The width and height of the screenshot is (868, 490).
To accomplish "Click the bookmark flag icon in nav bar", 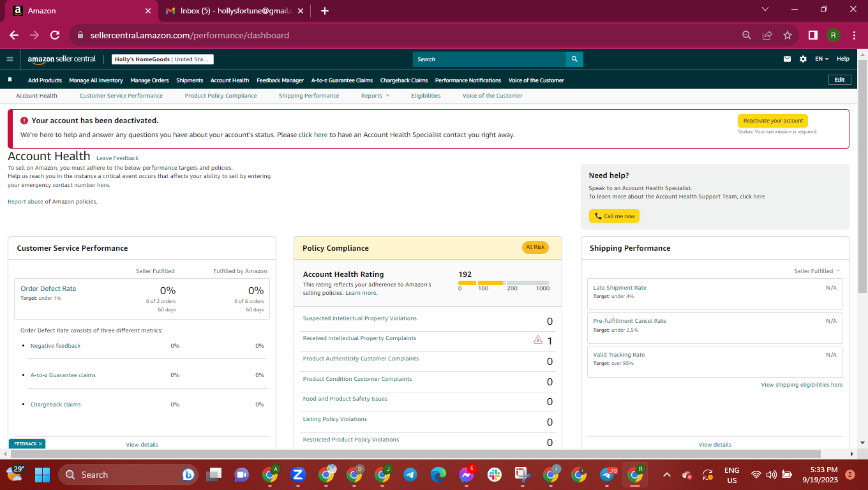I will [10, 80].
